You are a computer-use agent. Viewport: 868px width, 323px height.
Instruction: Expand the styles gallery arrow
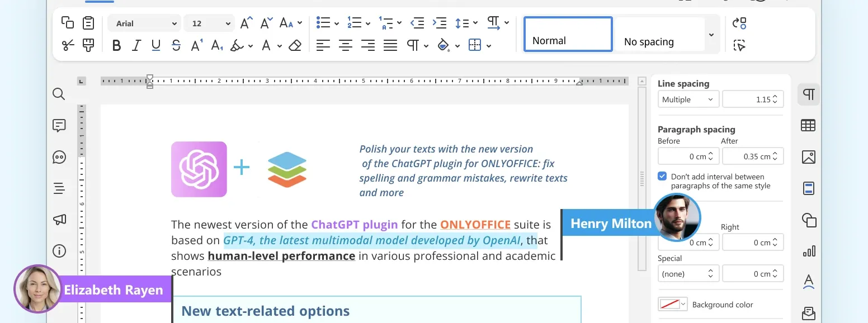click(x=711, y=35)
